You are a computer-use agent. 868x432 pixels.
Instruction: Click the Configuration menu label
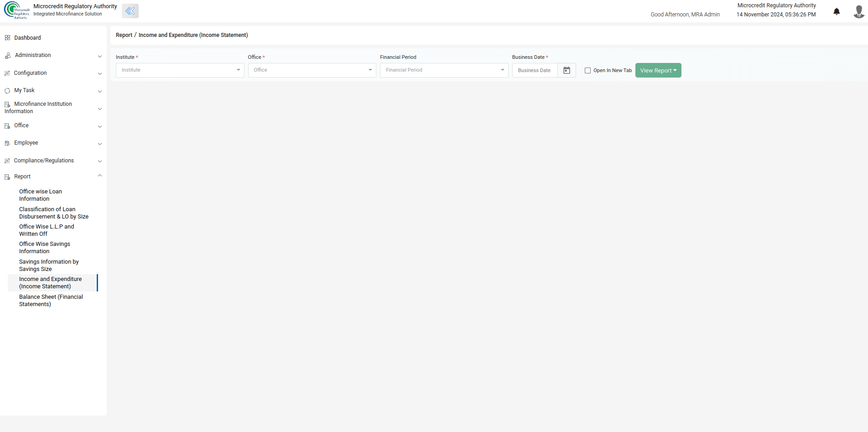[x=30, y=73]
